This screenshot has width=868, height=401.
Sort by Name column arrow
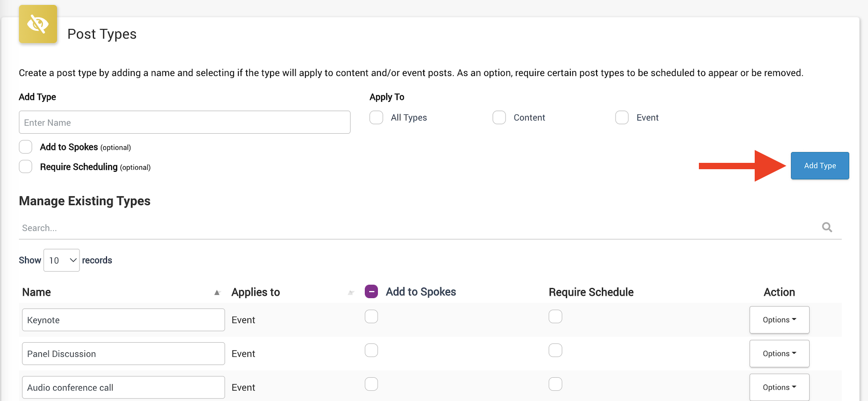(217, 292)
